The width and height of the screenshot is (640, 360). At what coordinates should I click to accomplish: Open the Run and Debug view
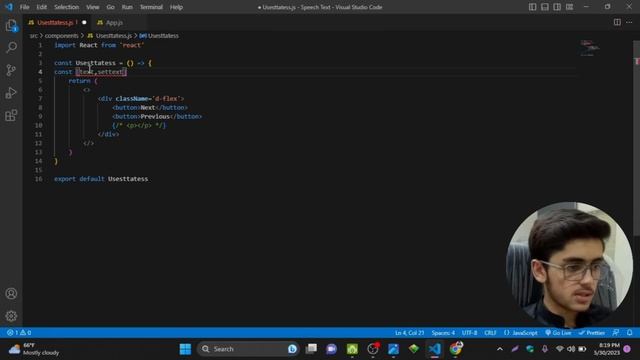(x=11, y=93)
